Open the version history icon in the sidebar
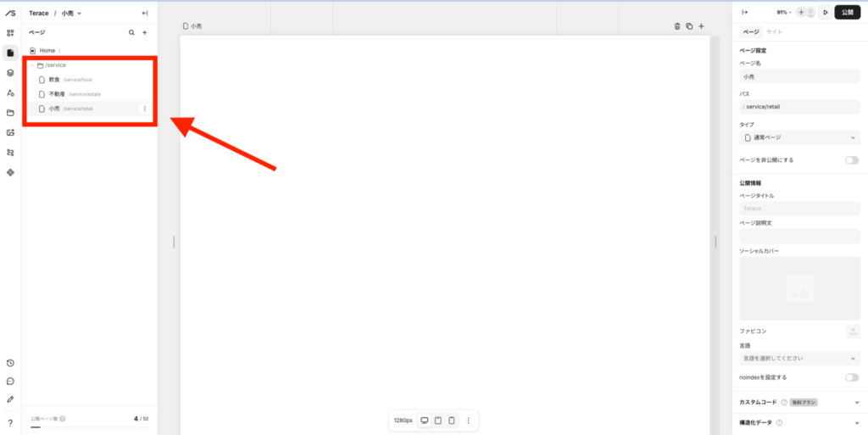This screenshot has height=435, width=868. [x=10, y=363]
